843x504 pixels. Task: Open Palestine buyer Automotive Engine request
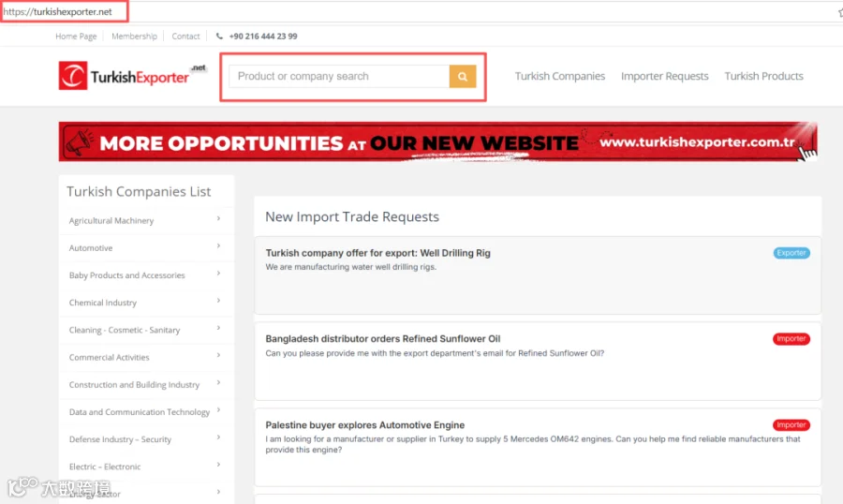point(364,425)
